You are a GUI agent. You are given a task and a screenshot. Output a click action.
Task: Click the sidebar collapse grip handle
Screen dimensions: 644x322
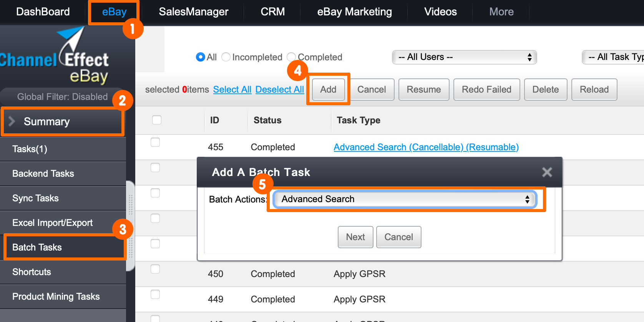(x=131, y=226)
